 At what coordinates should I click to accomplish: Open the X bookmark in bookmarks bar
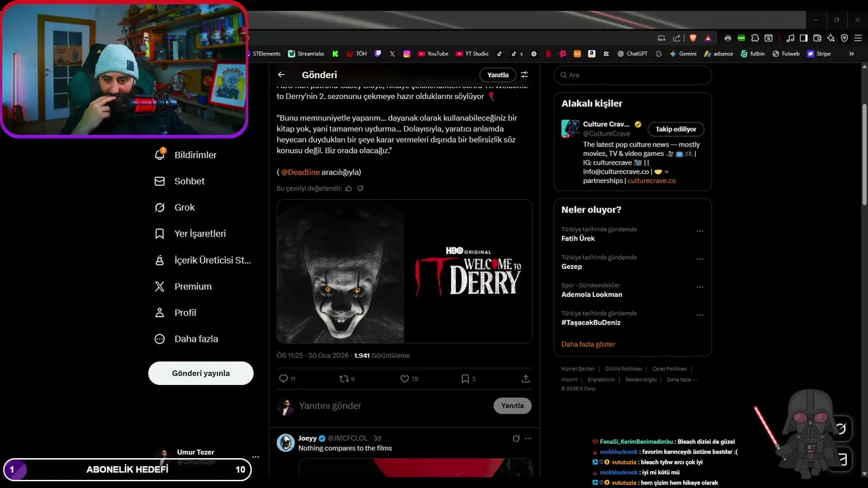[x=392, y=54]
